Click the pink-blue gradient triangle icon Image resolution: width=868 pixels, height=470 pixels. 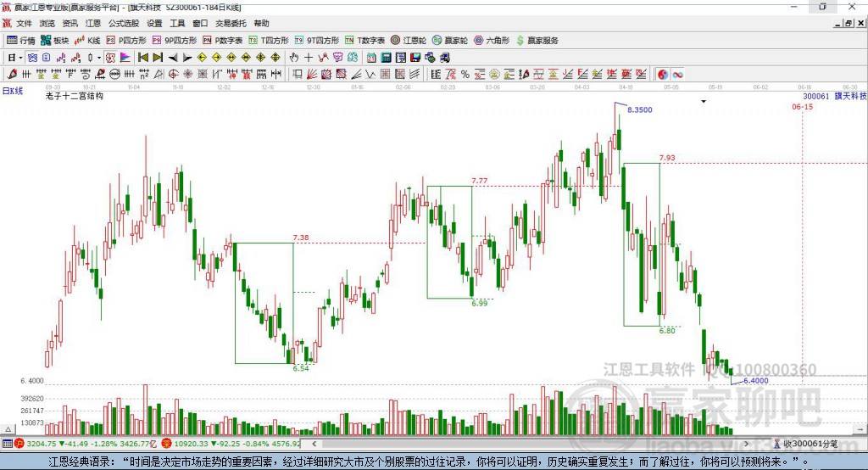[x=125, y=58]
